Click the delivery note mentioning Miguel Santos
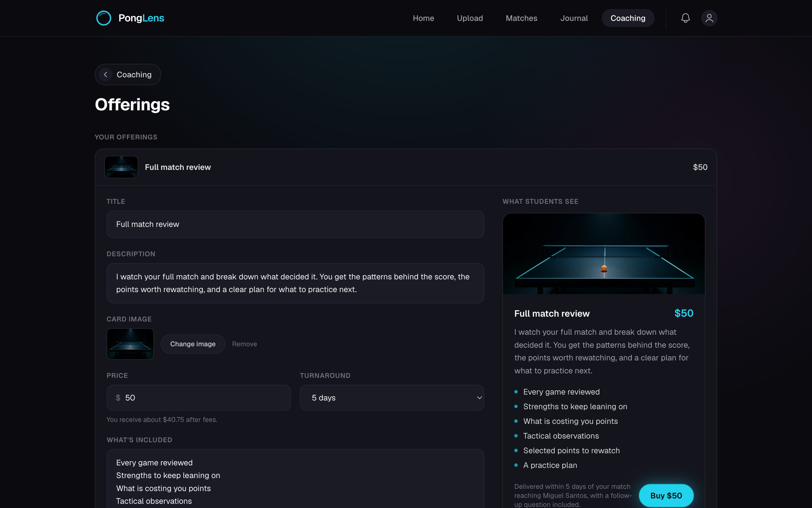This screenshot has width=812, height=508. pos(573,496)
